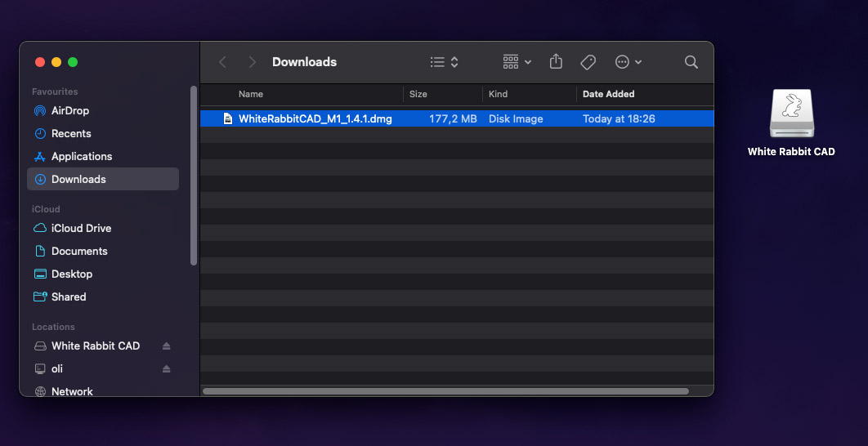Select Downloads in the sidebar

[x=103, y=179]
